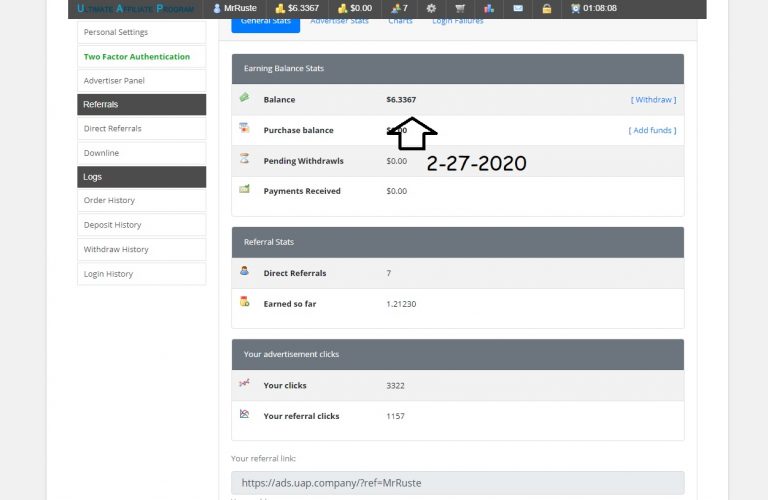768x500 pixels.
Task: Open the Login Failures tab
Action: coord(458,22)
